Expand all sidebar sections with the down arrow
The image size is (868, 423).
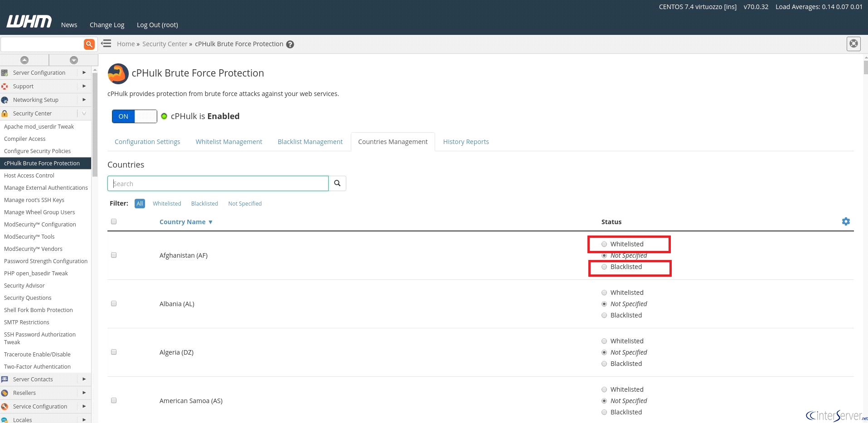click(x=73, y=60)
